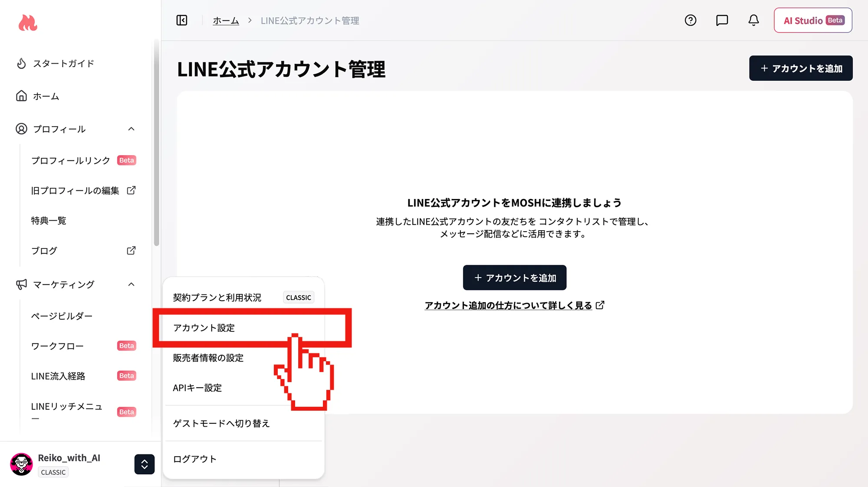The image size is (868, 487).
Task: Collapse the マーケティング section chevron
Action: click(132, 284)
